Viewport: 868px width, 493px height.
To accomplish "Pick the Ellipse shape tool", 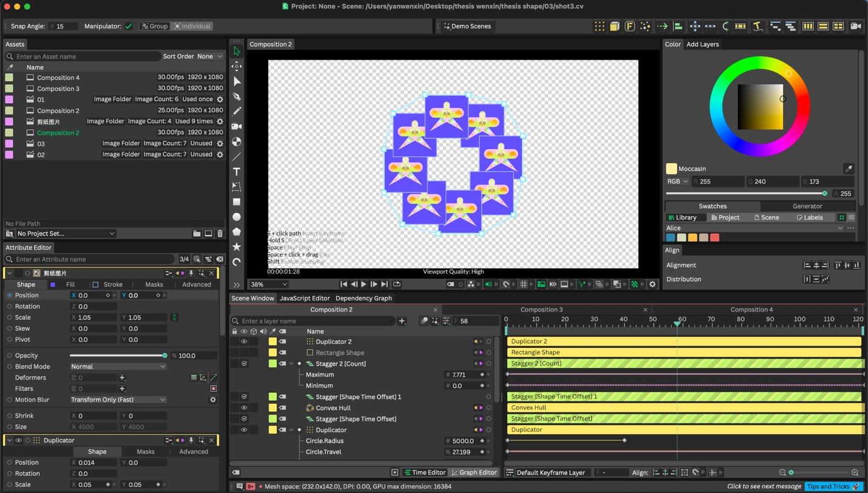I will (237, 217).
